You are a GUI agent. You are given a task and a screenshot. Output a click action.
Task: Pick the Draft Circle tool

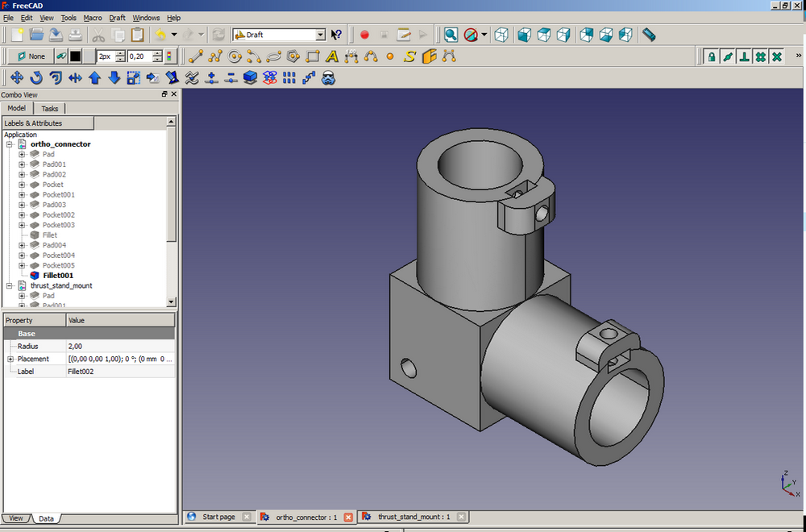click(x=235, y=56)
